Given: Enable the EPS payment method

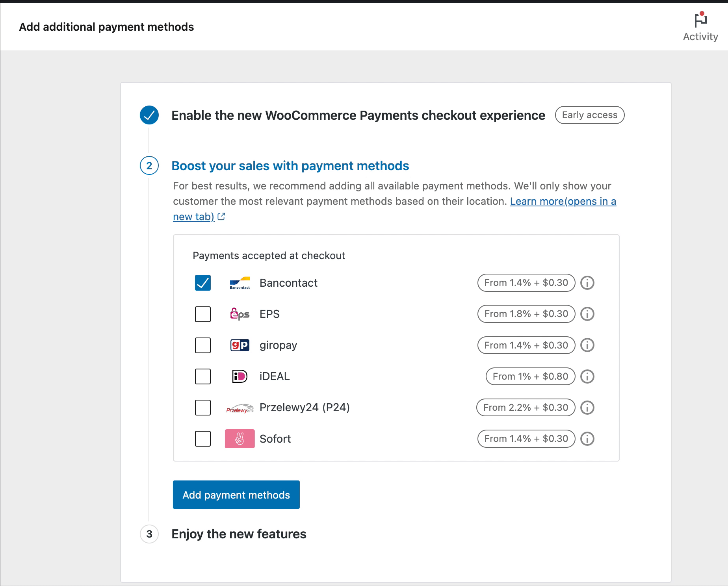Looking at the screenshot, I should pyautogui.click(x=202, y=314).
